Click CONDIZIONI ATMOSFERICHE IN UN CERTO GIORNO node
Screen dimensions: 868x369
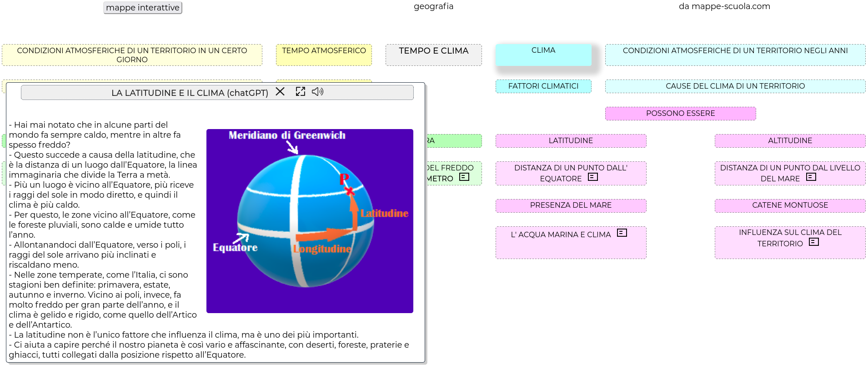pyautogui.click(x=132, y=55)
